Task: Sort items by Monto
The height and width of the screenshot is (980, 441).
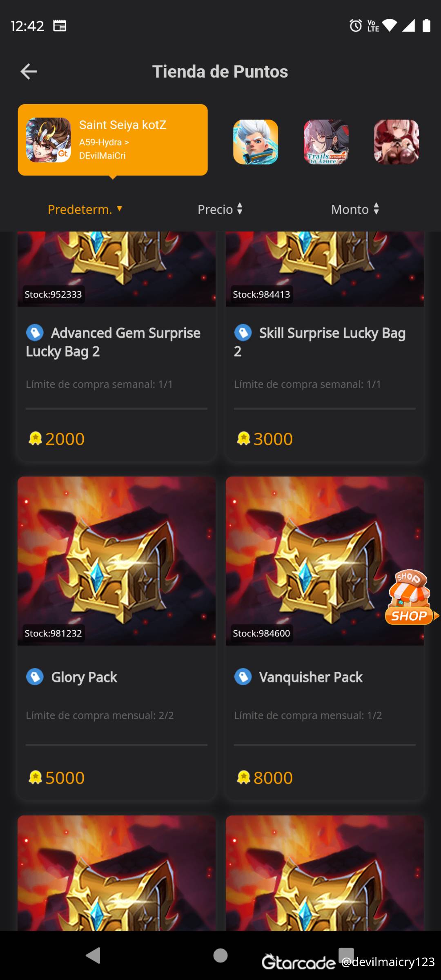Action: (x=355, y=209)
